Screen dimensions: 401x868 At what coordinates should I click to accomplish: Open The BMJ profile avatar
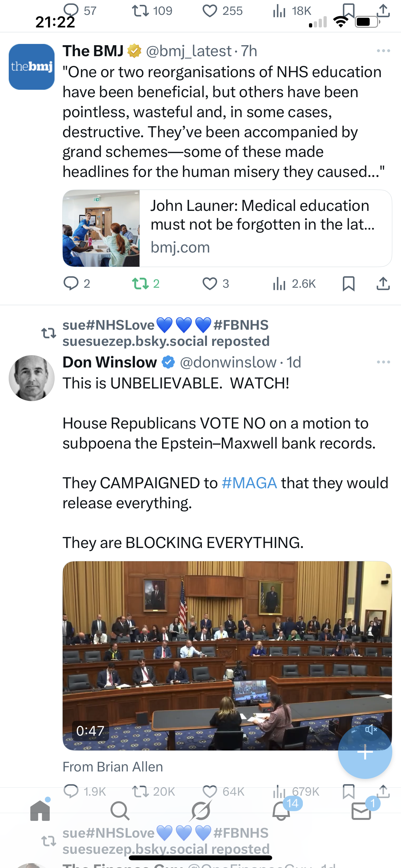[32, 67]
